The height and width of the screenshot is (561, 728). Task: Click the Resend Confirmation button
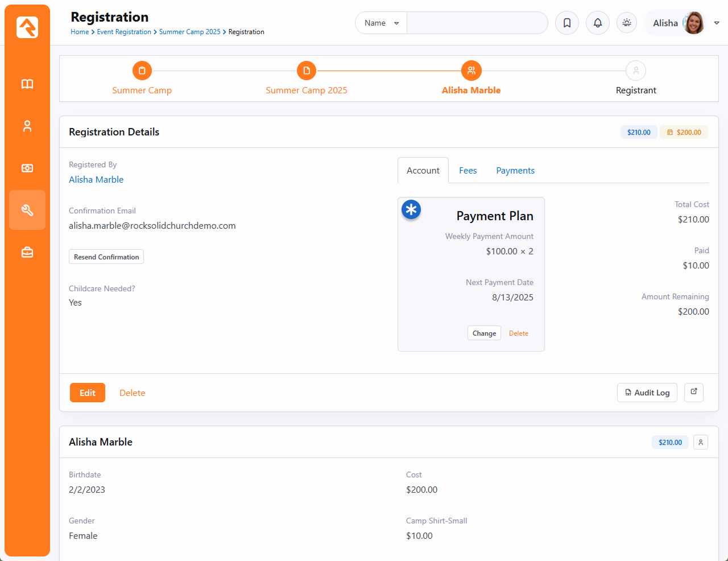point(106,257)
